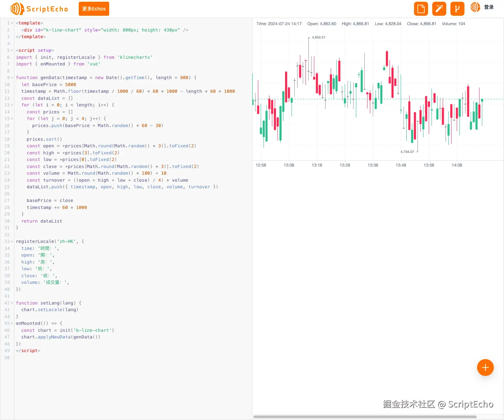Viewport: 504px width, 420px height.
Task: Click the fork branch icon button
Action: tap(457, 9)
